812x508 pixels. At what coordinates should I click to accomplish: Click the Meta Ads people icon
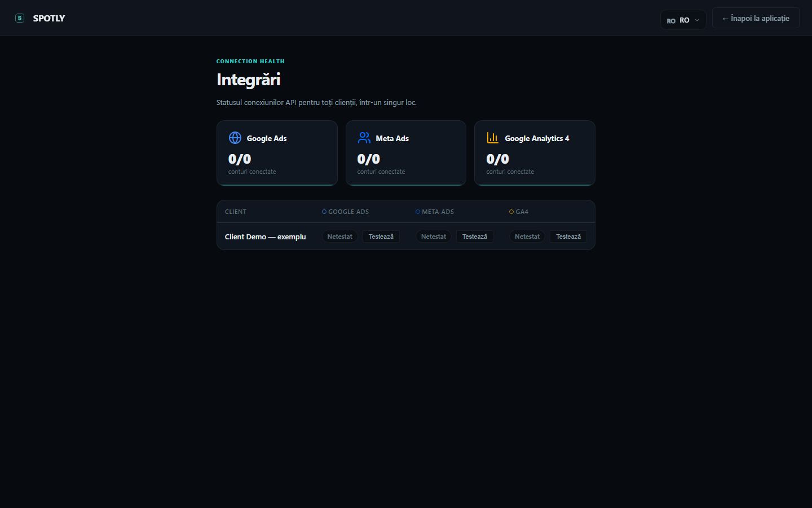(364, 138)
